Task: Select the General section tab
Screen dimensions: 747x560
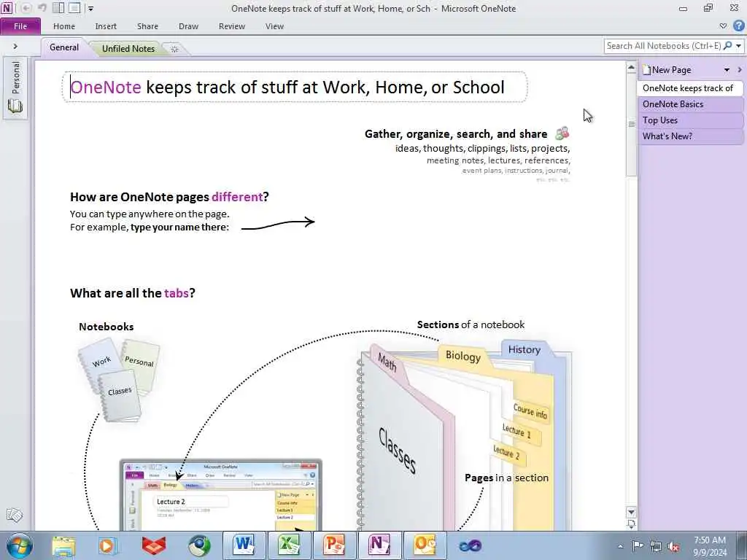Action: [x=64, y=47]
